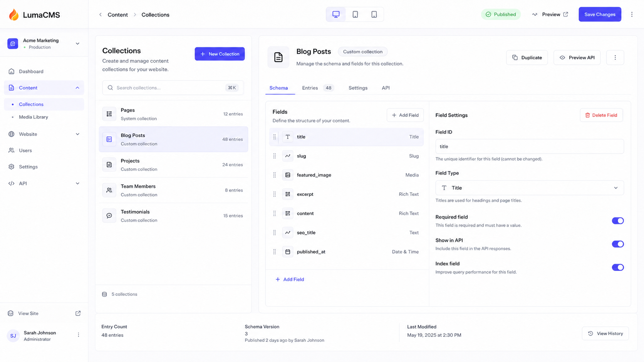Click the large Blog Posts document icon

pyautogui.click(x=278, y=57)
